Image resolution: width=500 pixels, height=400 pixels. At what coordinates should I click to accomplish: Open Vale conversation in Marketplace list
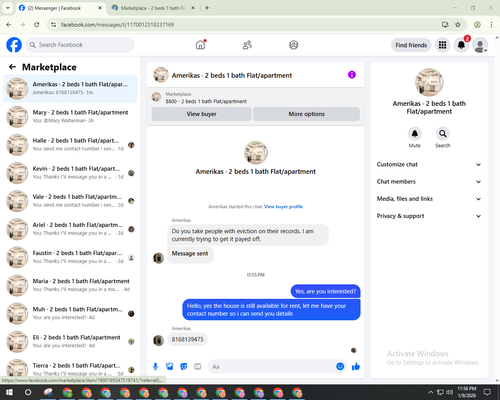tap(70, 201)
